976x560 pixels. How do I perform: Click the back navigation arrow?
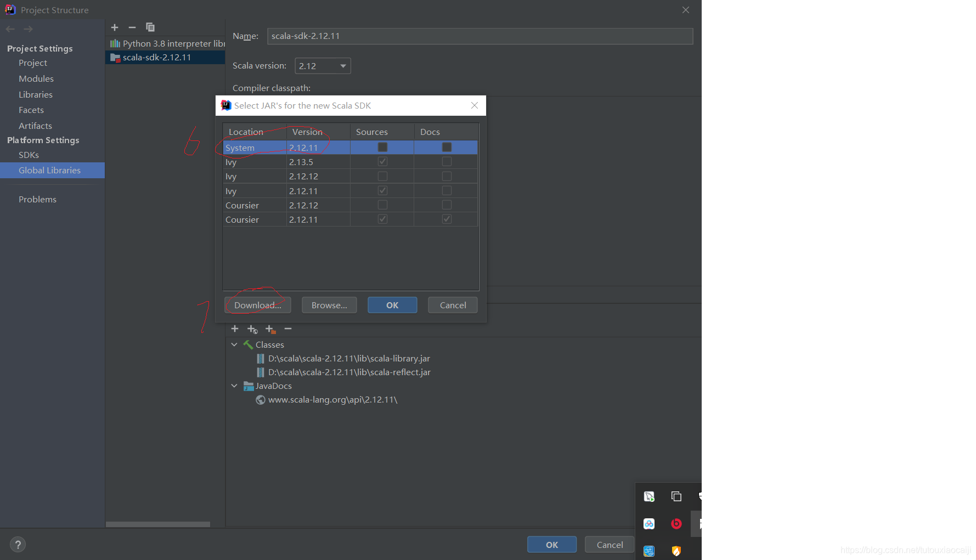point(10,29)
